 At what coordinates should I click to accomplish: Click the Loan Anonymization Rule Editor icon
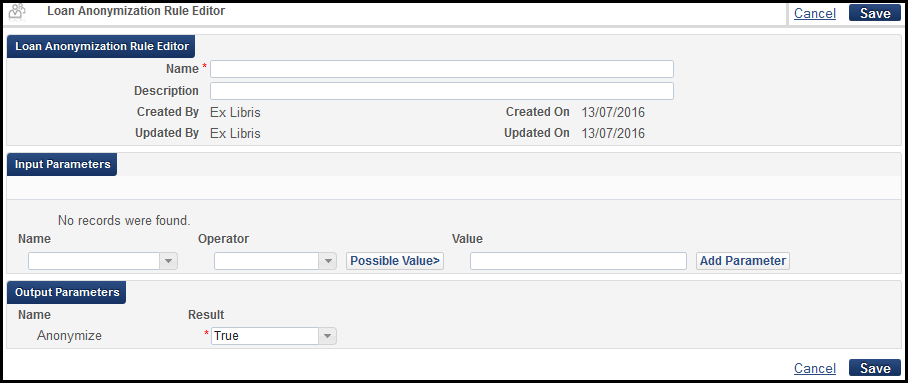click(x=18, y=13)
